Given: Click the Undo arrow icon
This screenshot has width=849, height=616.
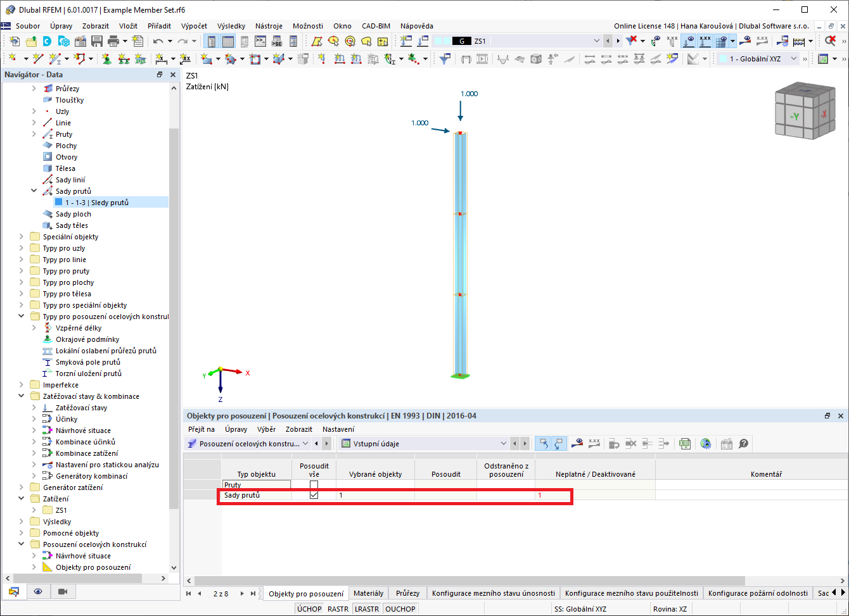Looking at the screenshot, I should [158, 41].
